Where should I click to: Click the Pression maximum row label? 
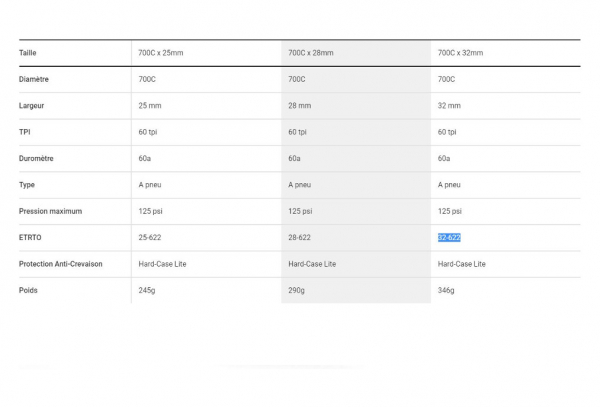point(50,211)
